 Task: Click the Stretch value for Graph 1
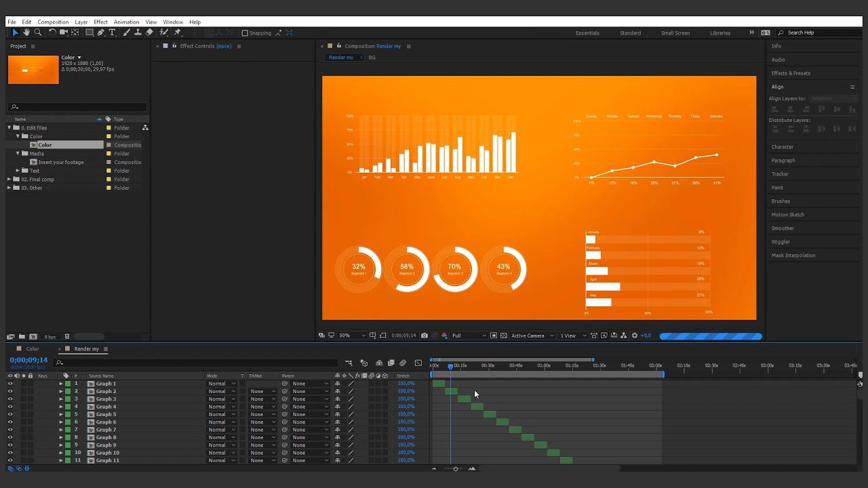tap(406, 384)
